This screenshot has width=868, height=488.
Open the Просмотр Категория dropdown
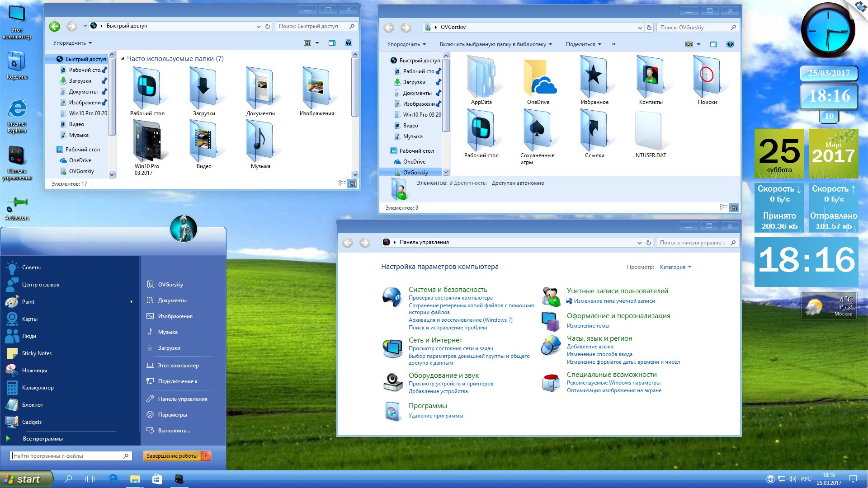(675, 267)
